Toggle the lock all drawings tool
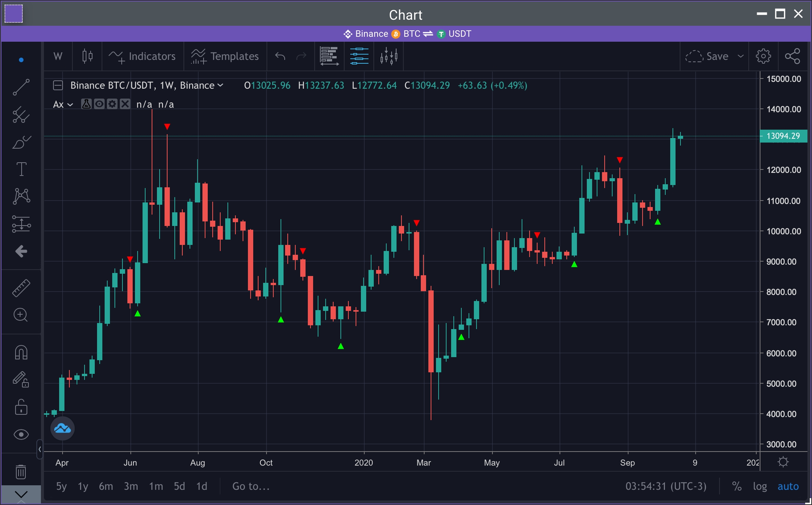Image resolution: width=812 pixels, height=505 pixels. [x=21, y=407]
